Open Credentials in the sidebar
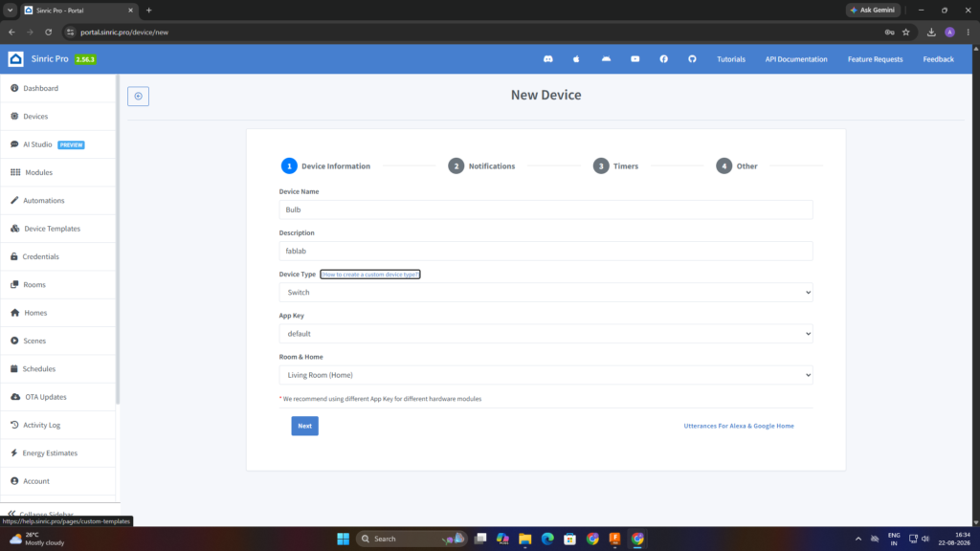Viewport: 980px width, 551px height. [x=57, y=256]
